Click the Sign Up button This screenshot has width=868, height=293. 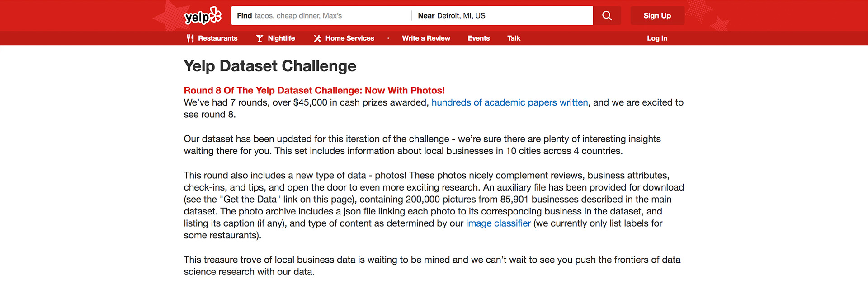tap(657, 15)
